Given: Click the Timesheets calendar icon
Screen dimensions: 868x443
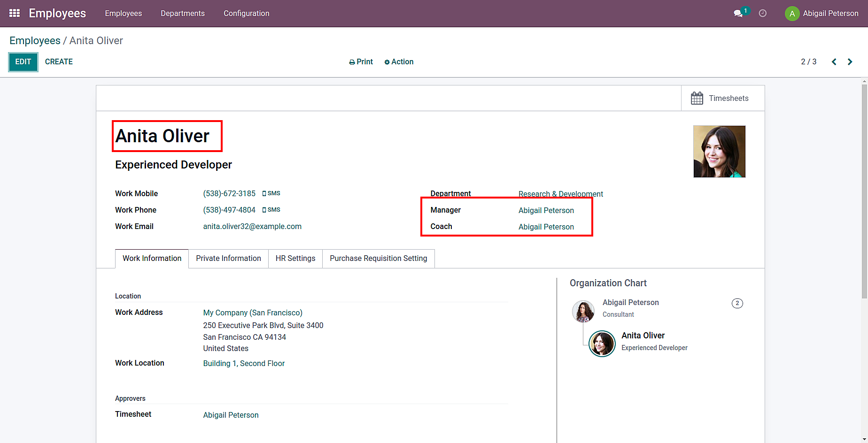Looking at the screenshot, I should [x=697, y=98].
